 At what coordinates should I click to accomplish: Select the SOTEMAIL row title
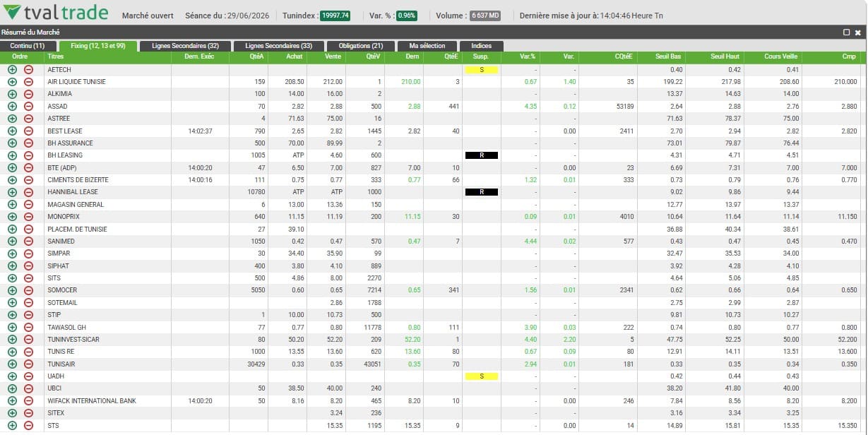pos(62,303)
